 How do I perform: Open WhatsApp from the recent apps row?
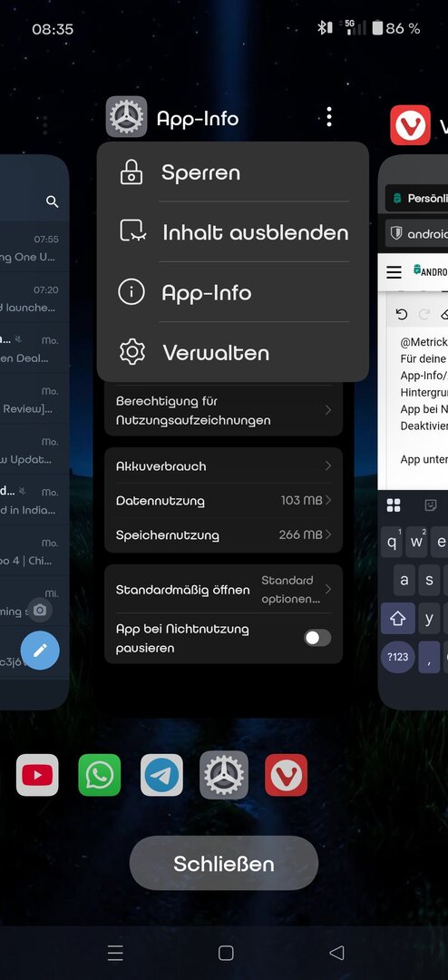[100, 775]
